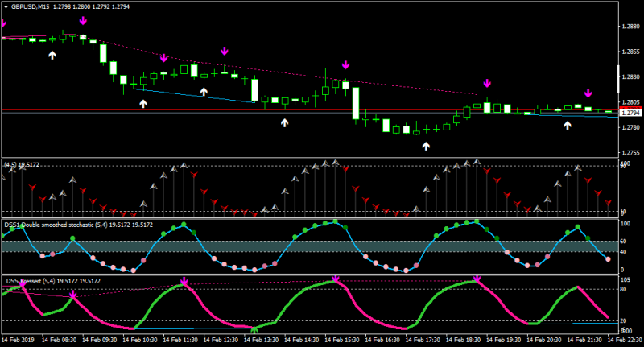
Task: Expand the triangle menu beside GBPUSD,M15
Action: coord(6,7)
